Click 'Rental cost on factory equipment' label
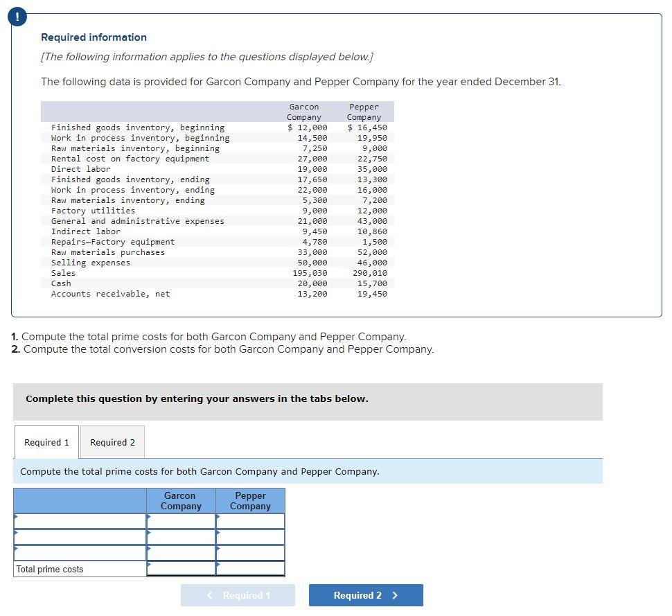The height and width of the screenshot is (616, 672). [x=130, y=159]
